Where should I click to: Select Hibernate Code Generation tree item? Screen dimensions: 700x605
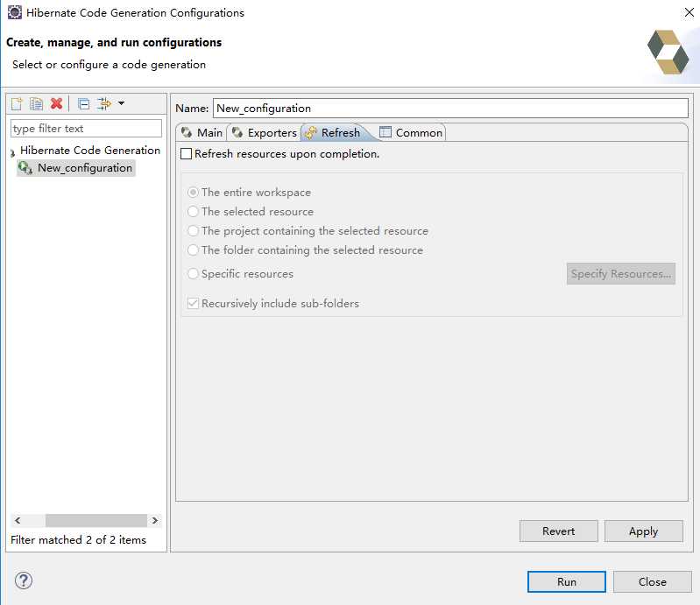coord(89,151)
